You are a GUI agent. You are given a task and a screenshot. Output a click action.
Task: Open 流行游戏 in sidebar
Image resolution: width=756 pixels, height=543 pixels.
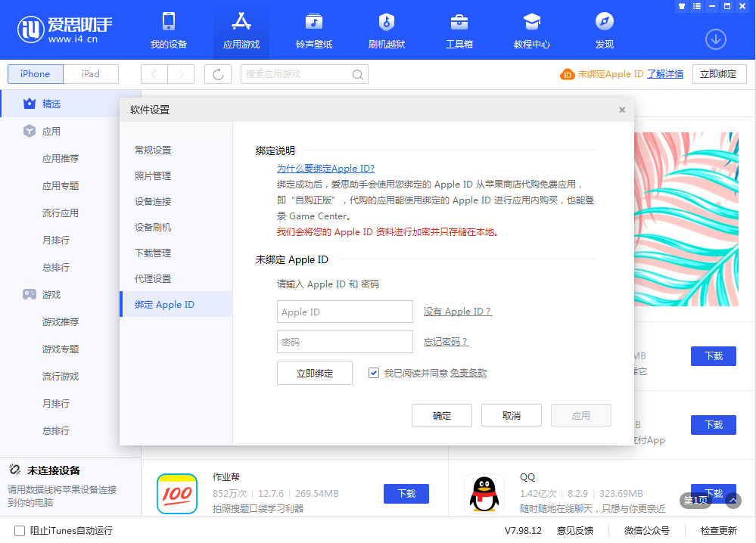(61, 377)
